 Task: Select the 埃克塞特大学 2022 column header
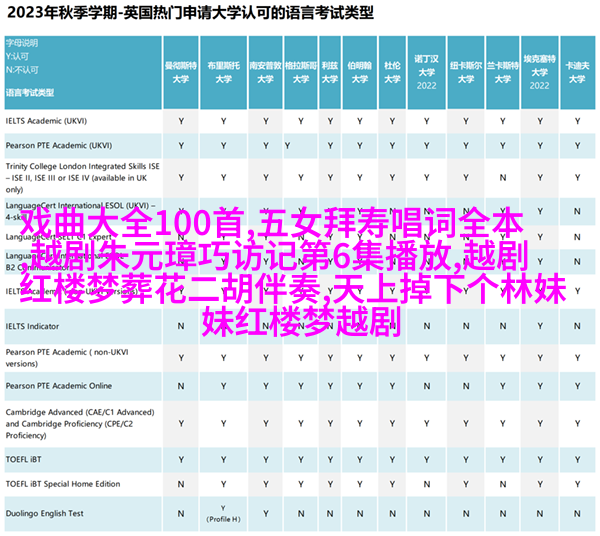(x=540, y=72)
